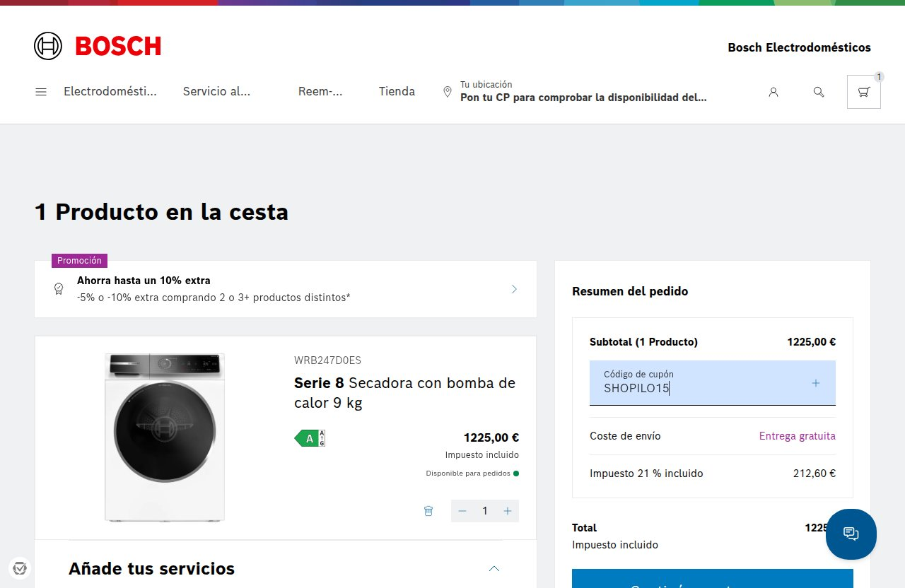
Task: Click the blue continue checkout button
Action: pyautogui.click(x=713, y=579)
